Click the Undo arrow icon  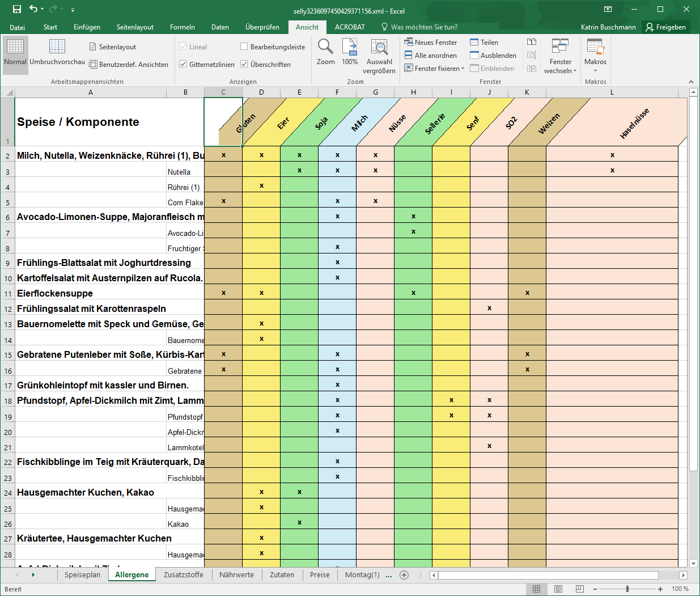click(33, 9)
